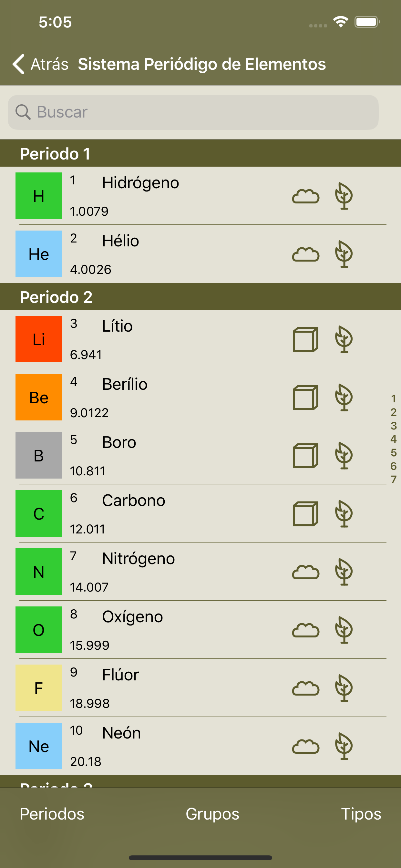Screen dimensions: 401x868
Task: Switch to the Tipos tab
Action: 361,814
